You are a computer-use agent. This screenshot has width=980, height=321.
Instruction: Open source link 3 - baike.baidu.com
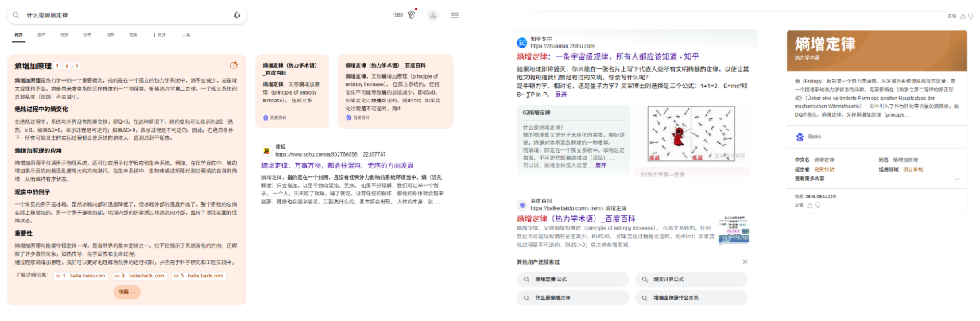pyautogui.click(x=198, y=276)
